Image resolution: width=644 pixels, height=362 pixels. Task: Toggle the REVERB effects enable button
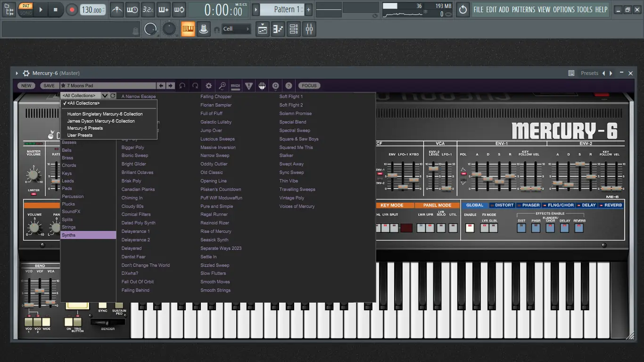point(579,228)
